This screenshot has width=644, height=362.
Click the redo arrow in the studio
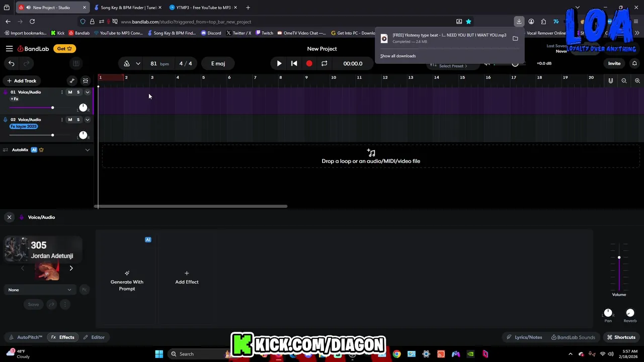click(x=26, y=63)
